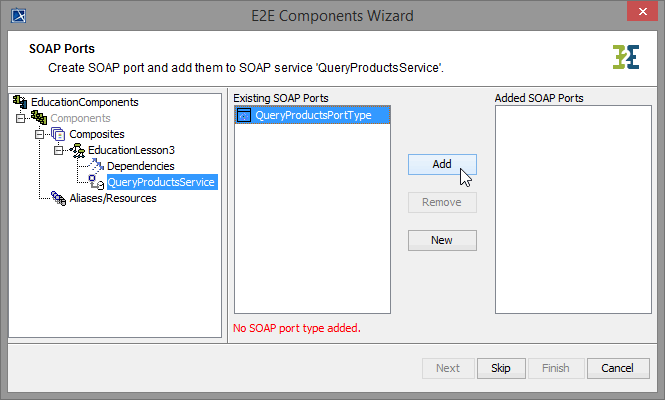
Task: Click the Composites node icon
Action: point(58,134)
